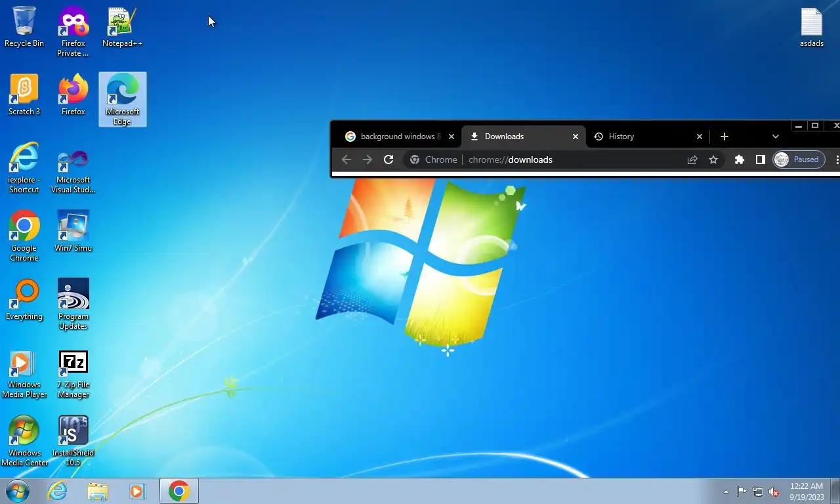Toggle Chrome's side panel button
The width and height of the screenshot is (840, 504).
pyautogui.click(x=761, y=159)
